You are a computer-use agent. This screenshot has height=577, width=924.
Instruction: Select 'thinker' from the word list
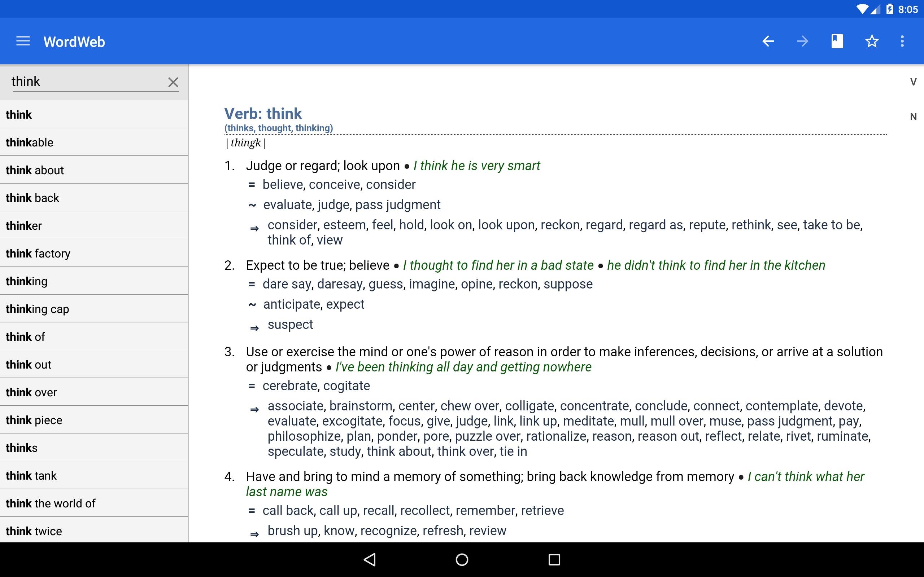click(94, 226)
